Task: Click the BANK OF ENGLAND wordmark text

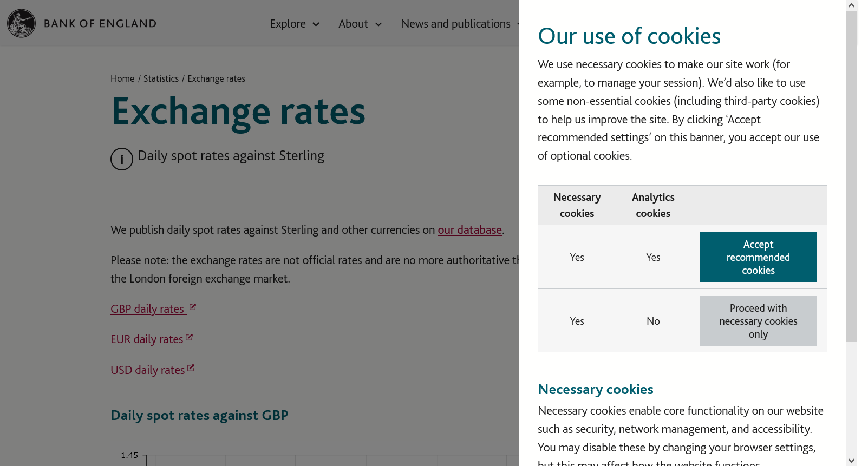Action: tap(100, 24)
